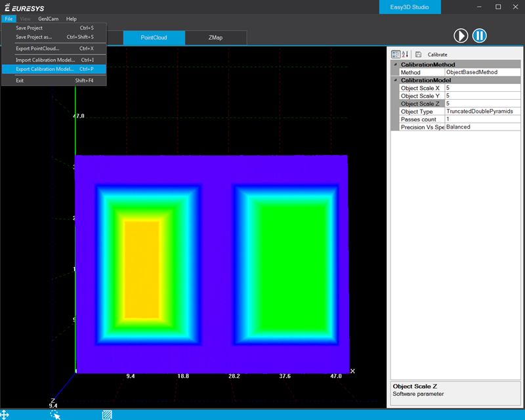Viewport: 525px width, 420px height.
Task: Collapse the CalibrationMethod category
Action: click(x=397, y=64)
